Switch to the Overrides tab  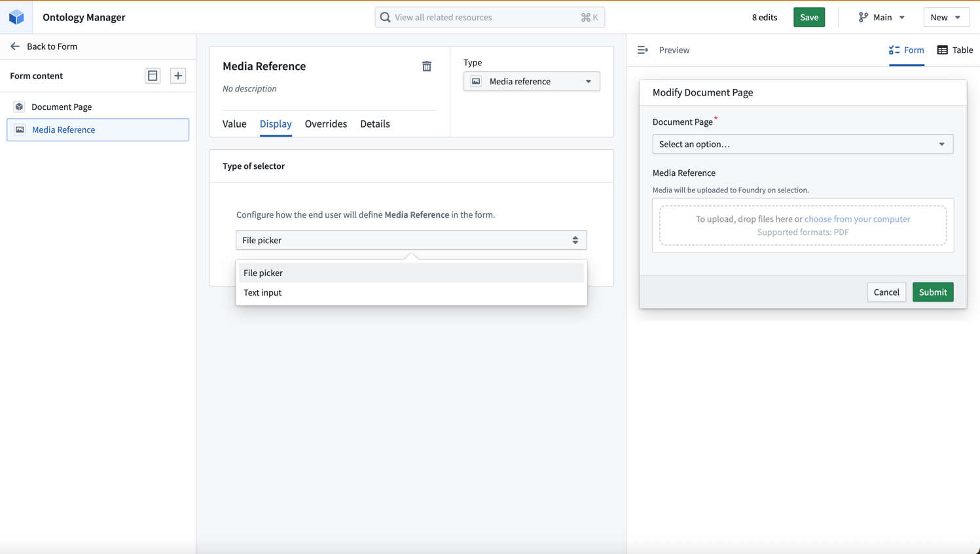(325, 124)
